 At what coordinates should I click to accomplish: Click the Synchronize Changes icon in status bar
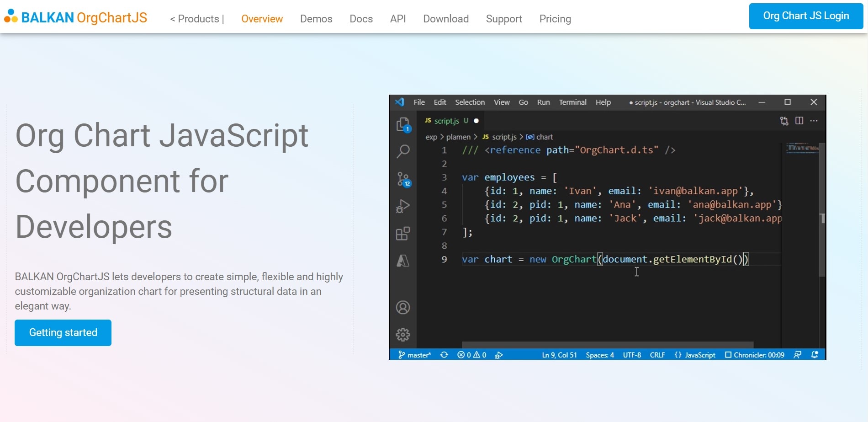click(444, 355)
